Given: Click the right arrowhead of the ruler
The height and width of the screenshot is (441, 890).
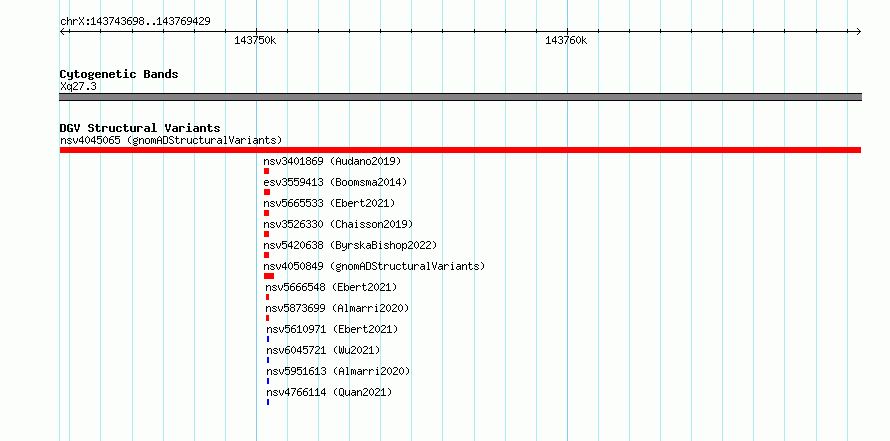Looking at the screenshot, I should [x=858, y=31].
